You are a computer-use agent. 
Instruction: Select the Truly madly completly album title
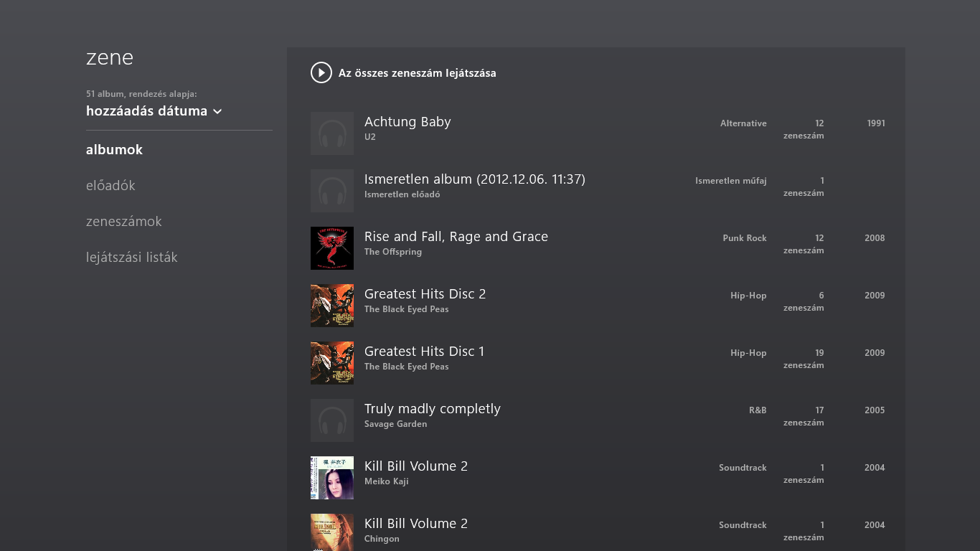pos(432,409)
